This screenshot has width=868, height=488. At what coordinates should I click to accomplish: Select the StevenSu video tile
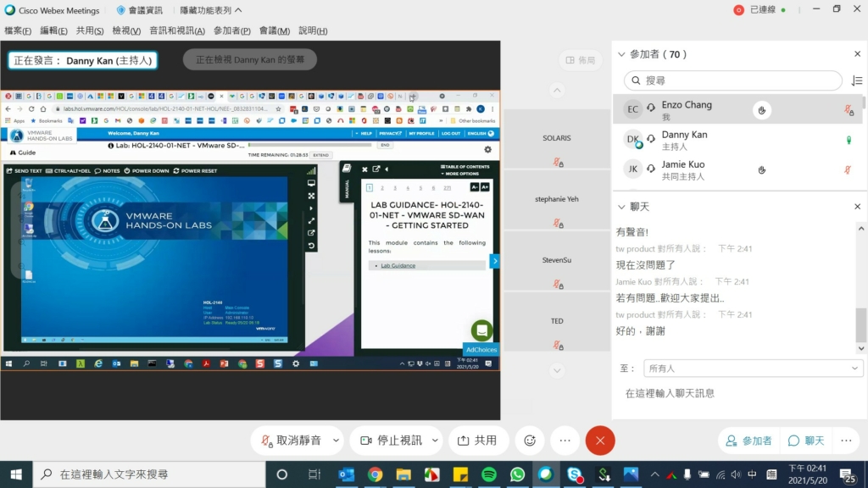point(557,260)
